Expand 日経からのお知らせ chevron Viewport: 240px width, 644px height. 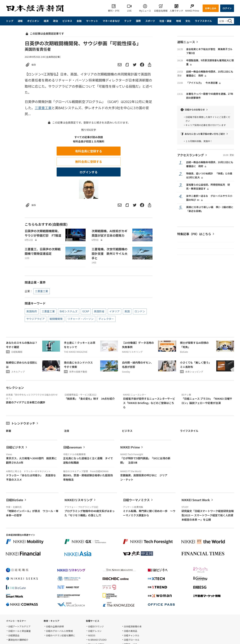207,110
